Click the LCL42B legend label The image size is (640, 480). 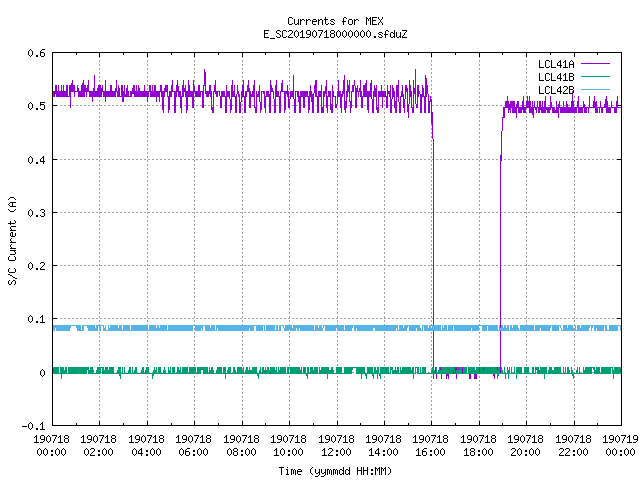point(556,90)
